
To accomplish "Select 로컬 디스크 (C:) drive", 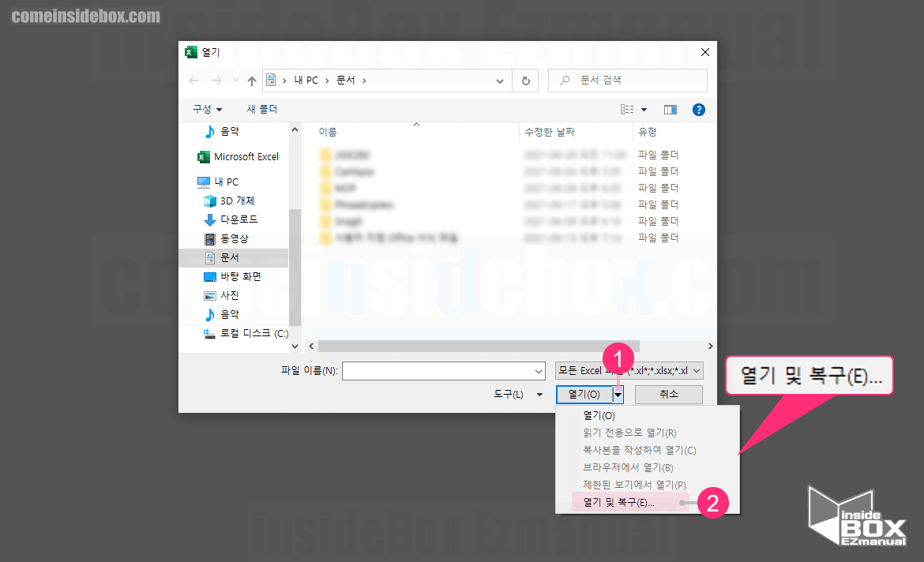I will pyautogui.click(x=254, y=333).
